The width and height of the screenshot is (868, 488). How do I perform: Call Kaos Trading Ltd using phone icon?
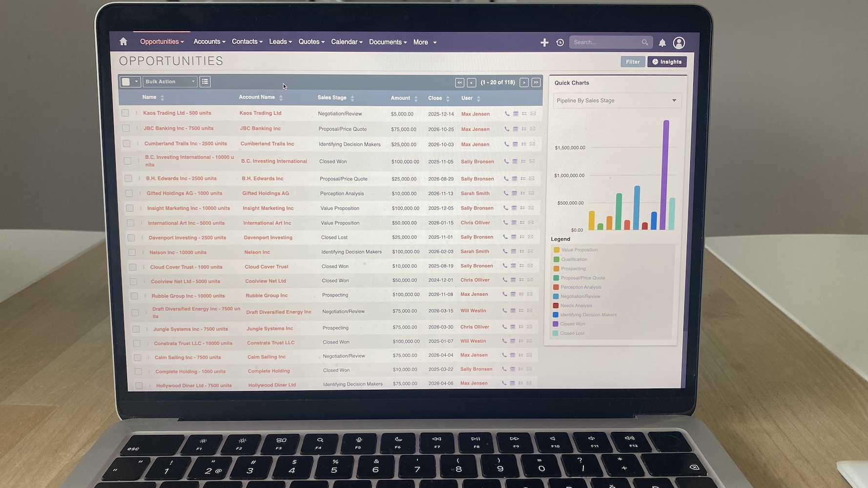pos(506,113)
